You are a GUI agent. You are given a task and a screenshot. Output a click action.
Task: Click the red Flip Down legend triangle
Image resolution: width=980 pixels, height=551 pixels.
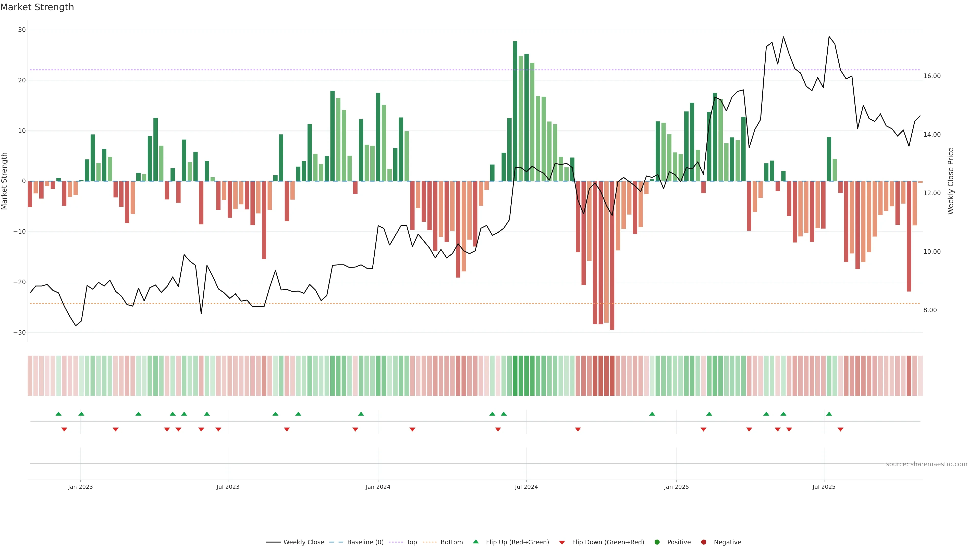click(562, 542)
